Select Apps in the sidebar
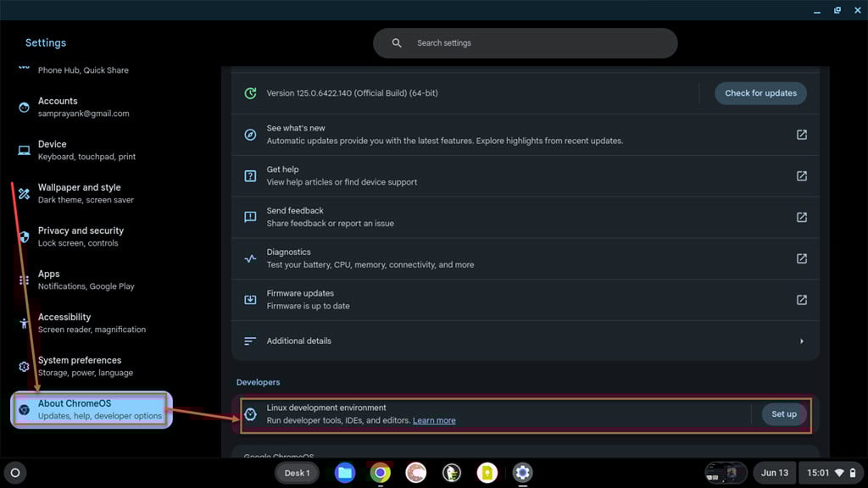This screenshot has height=488, width=868. (92, 280)
